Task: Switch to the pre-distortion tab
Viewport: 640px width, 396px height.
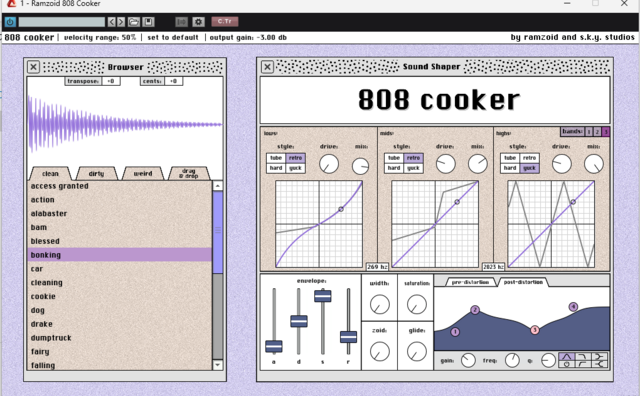Action: [x=470, y=282]
